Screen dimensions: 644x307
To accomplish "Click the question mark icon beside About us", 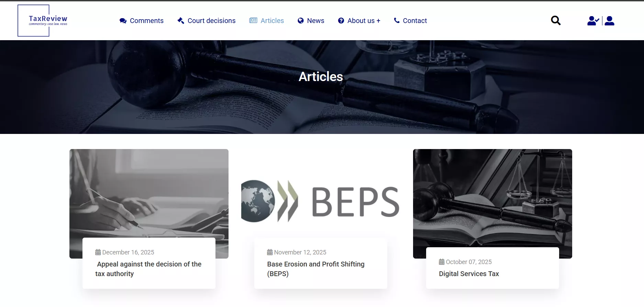I will coord(341,21).
